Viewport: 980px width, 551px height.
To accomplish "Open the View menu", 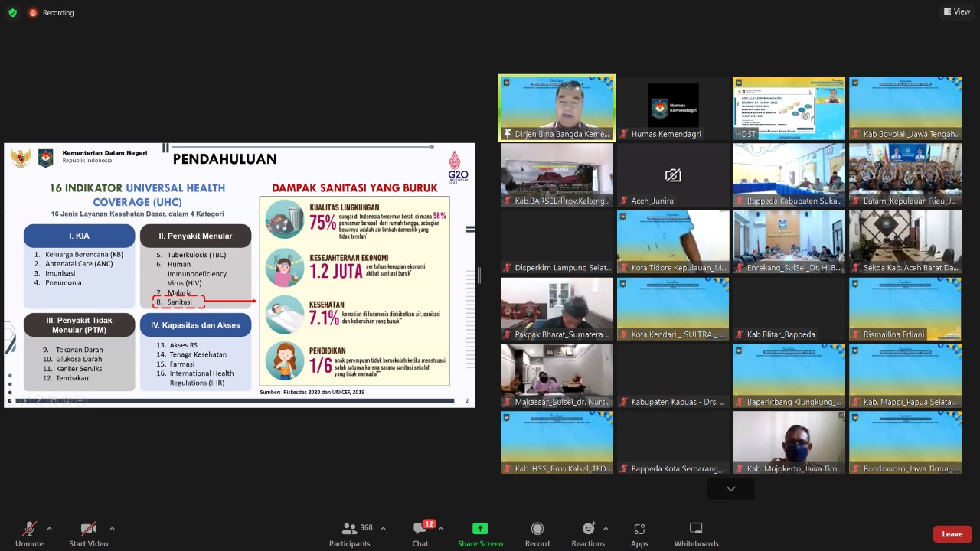I will point(957,11).
